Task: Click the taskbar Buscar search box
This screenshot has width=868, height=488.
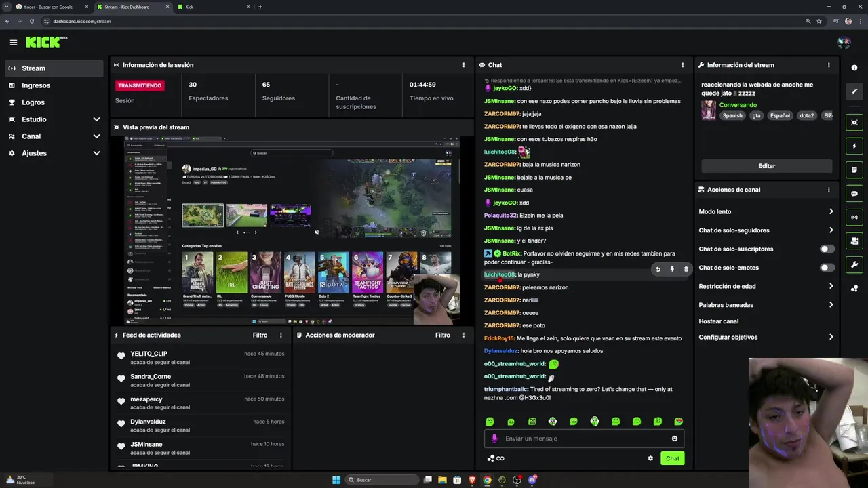Action: (382, 480)
